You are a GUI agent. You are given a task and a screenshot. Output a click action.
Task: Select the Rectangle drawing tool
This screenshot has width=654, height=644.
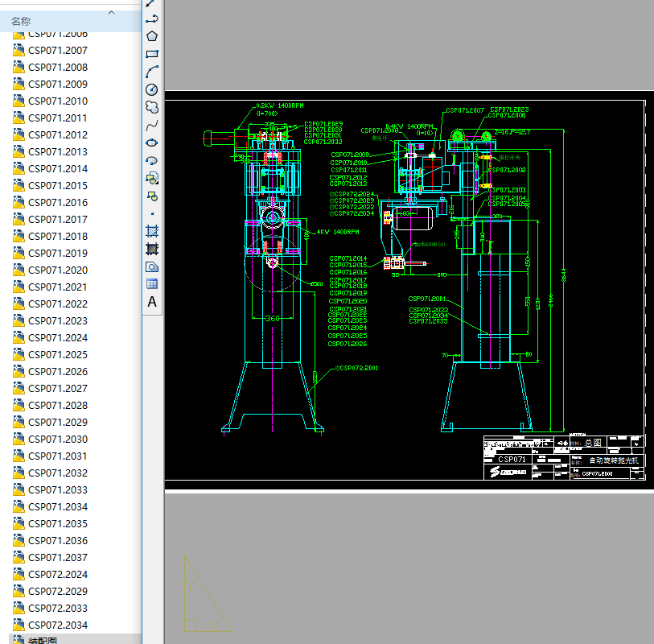(151, 54)
